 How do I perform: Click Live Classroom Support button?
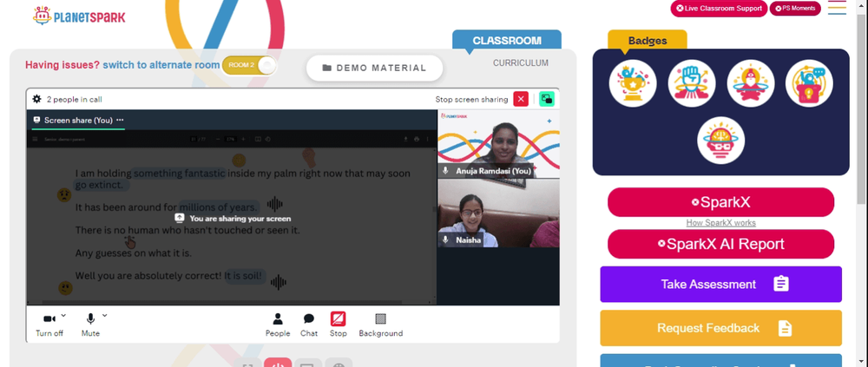coord(719,9)
